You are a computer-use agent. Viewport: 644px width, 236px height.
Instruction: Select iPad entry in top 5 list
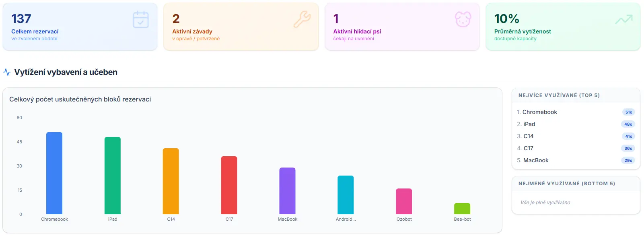(576, 124)
